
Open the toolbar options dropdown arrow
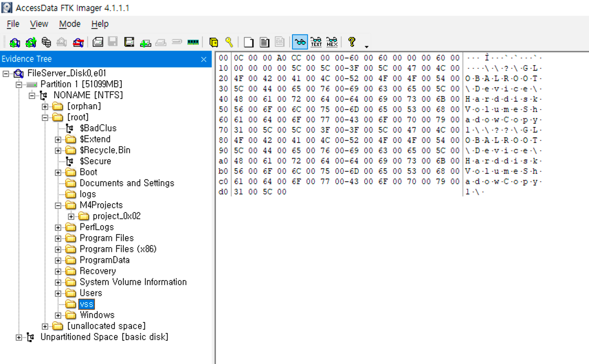click(366, 46)
